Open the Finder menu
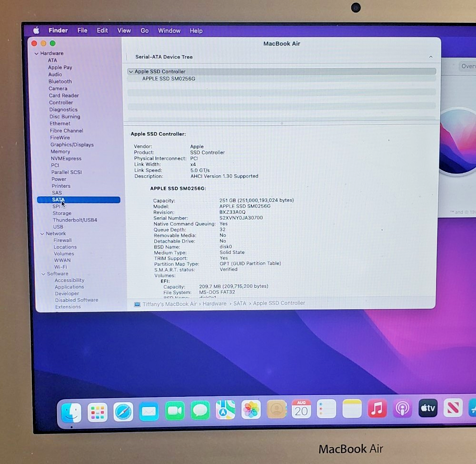The image size is (476, 464). [x=58, y=30]
